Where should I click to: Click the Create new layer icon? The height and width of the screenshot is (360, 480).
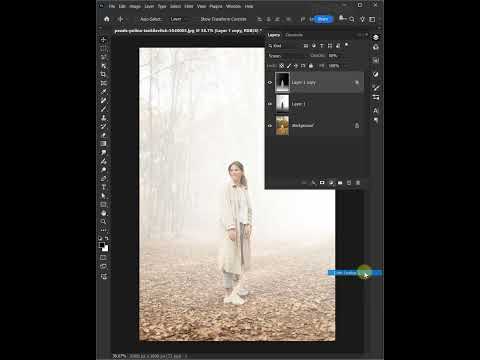pos(349,183)
